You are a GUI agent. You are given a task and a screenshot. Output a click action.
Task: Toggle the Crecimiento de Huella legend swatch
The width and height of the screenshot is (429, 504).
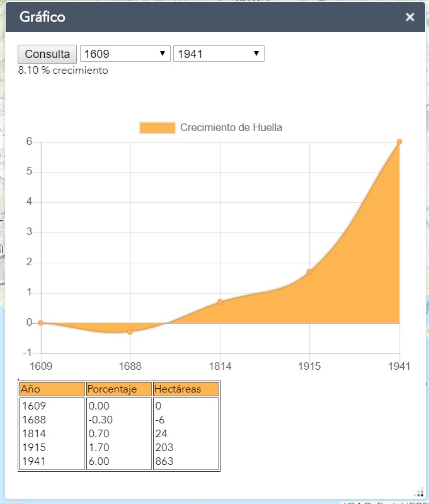pos(157,128)
